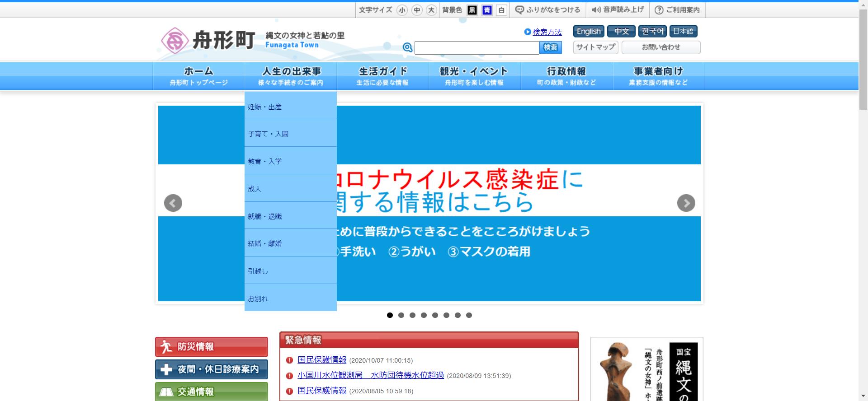
Task: Select 成人 from the dropdown
Action: [x=291, y=189]
